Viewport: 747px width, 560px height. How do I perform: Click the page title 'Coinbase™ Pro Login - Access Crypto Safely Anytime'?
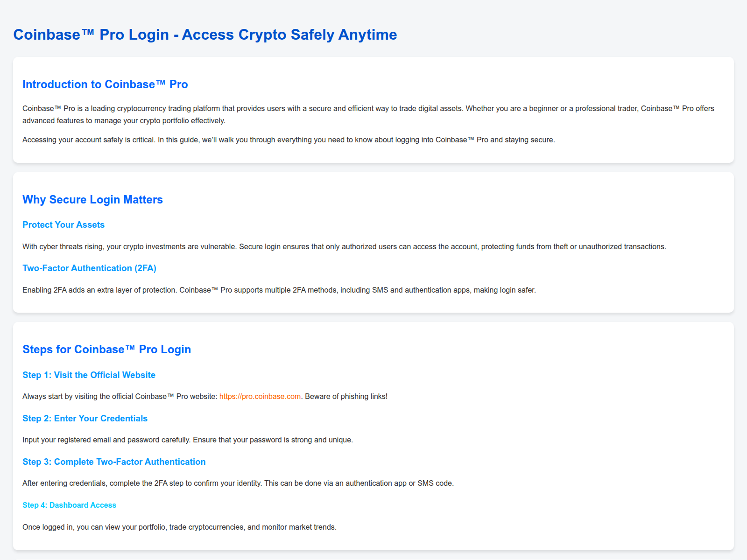205,35
